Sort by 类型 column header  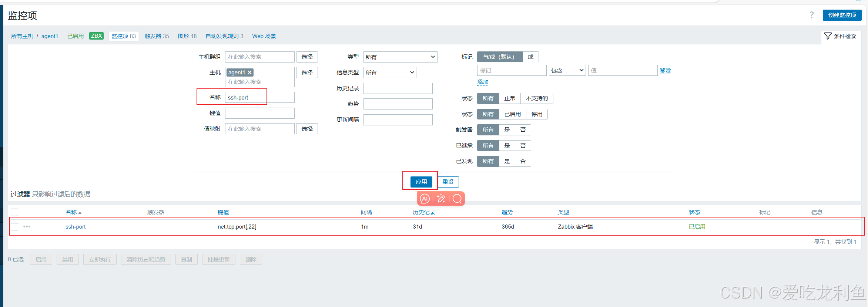click(x=563, y=212)
